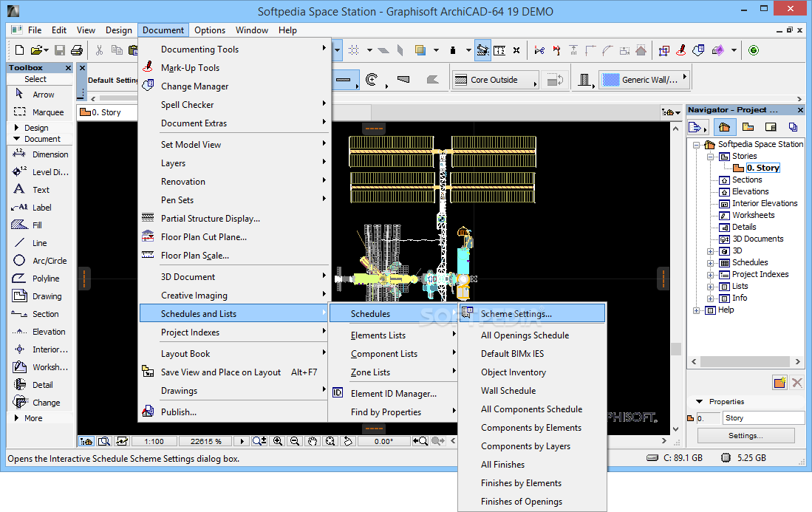Select Sections in Navigator tree
Image resolution: width=812 pixels, height=512 pixels.
(747, 180)
